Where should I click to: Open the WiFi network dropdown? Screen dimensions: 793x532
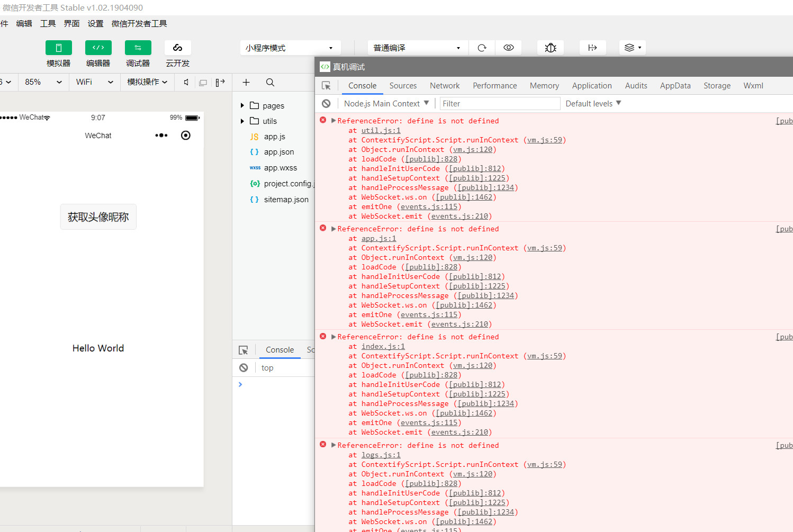[95, 82]
